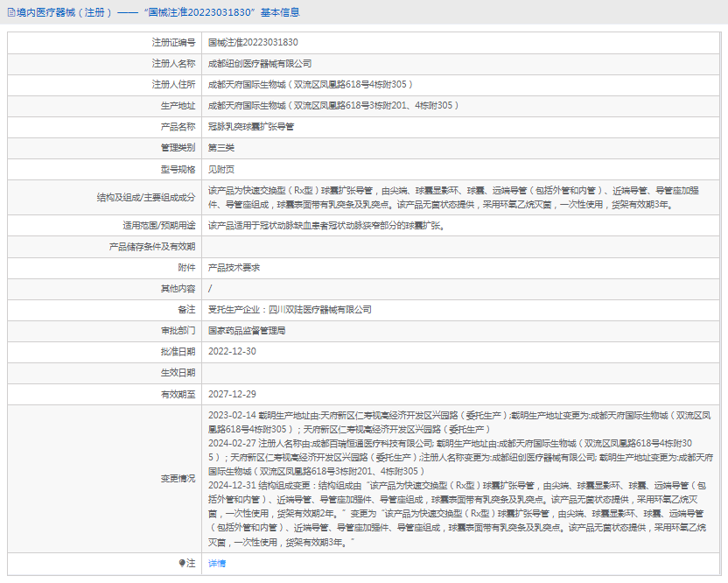
Task: Select approval date 2022-12-30
Action: click(232, 352)
